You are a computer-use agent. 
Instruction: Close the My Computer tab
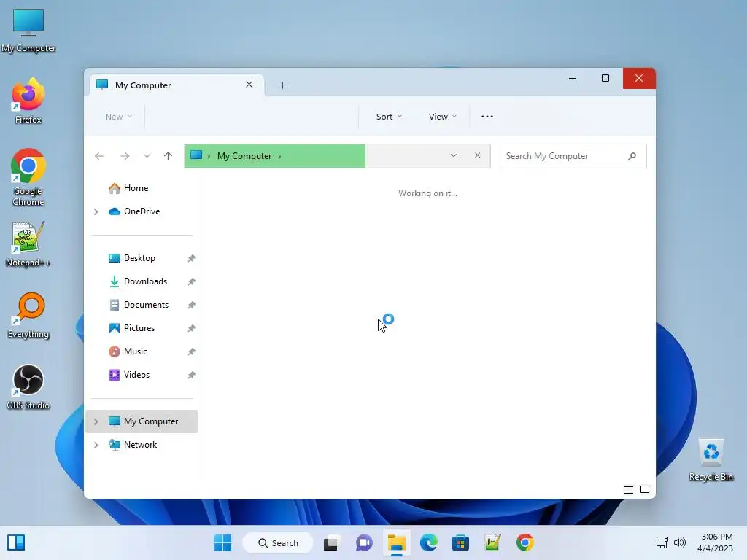[249, 85]
